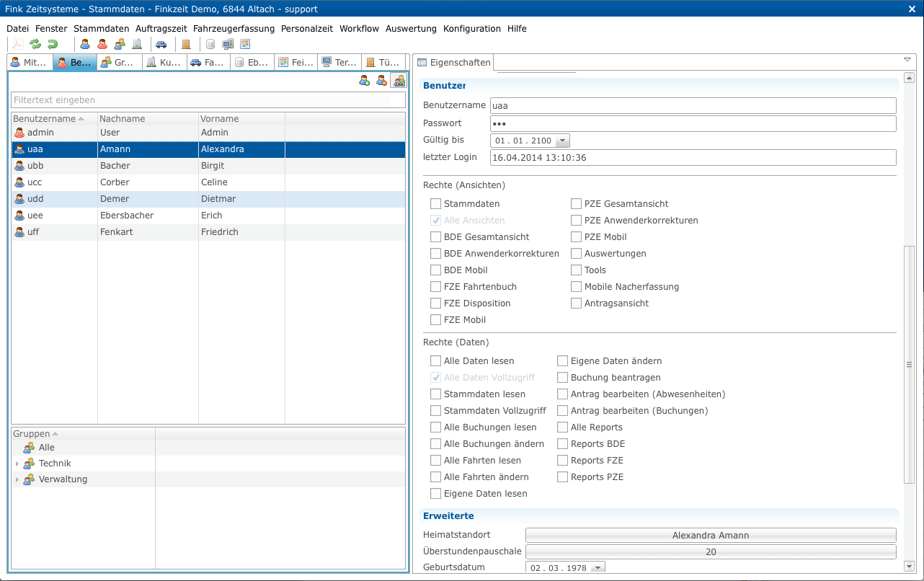Click the Filtertext eingeben input field
924x581 pixels.
tap(208, 100)
